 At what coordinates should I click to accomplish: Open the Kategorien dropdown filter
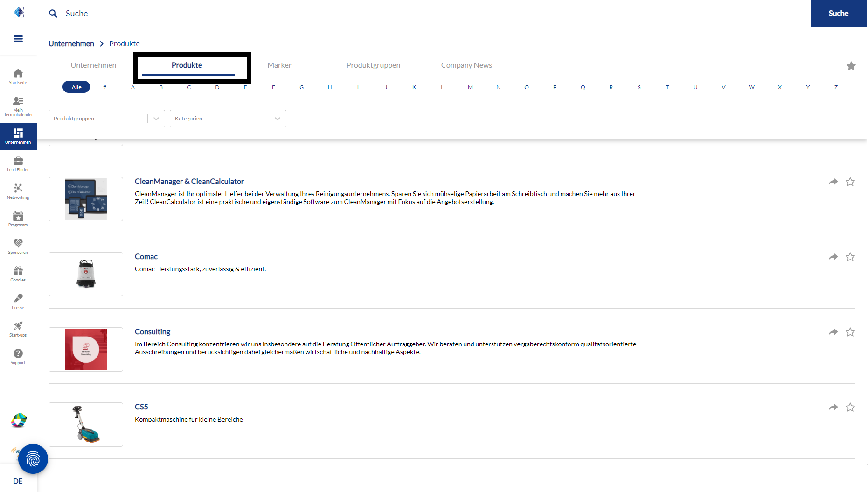[228, 119]
